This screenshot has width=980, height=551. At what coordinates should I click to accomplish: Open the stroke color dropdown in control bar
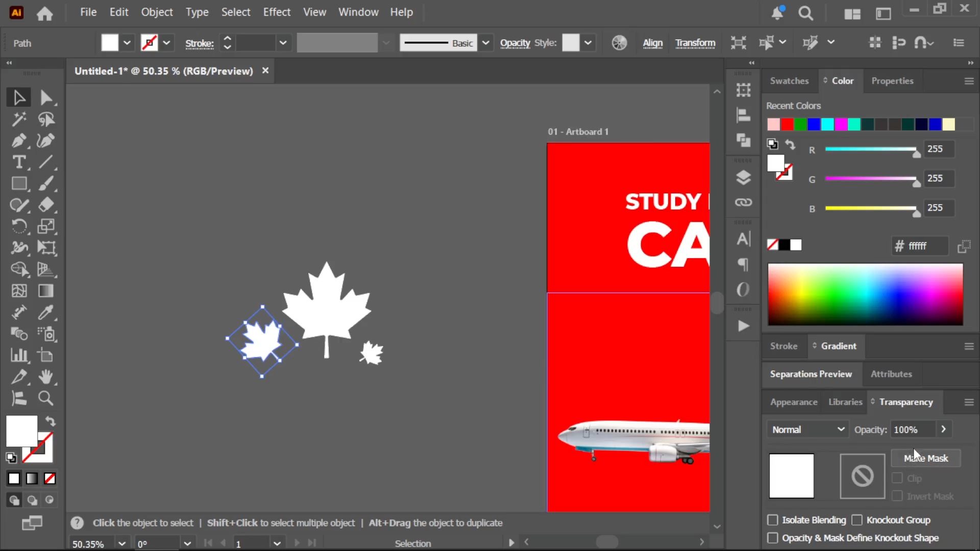166,43
